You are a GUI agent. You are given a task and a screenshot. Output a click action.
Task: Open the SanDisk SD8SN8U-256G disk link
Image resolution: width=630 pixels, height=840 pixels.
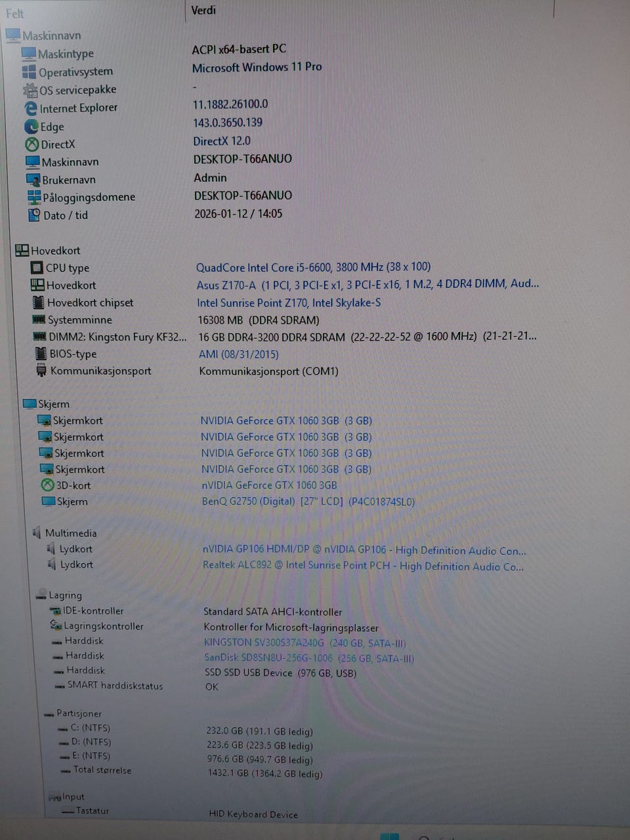pyautogui.click(x=309, y=658)
